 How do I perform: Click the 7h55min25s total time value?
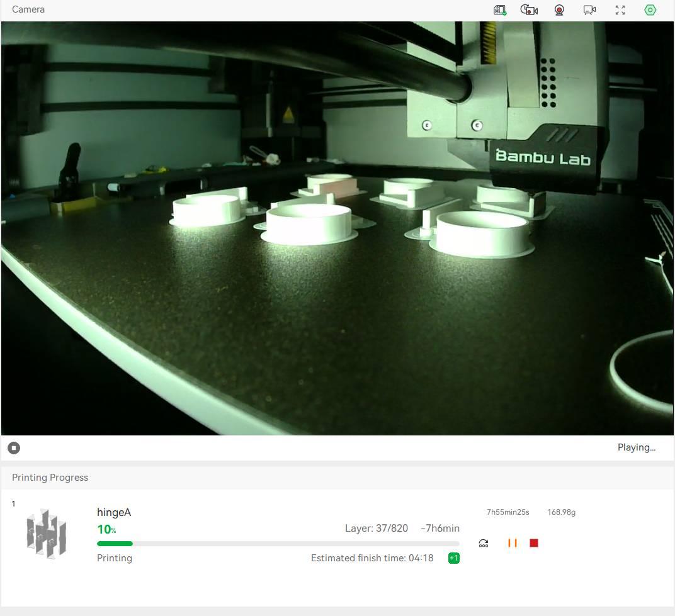tap(508, 512)
